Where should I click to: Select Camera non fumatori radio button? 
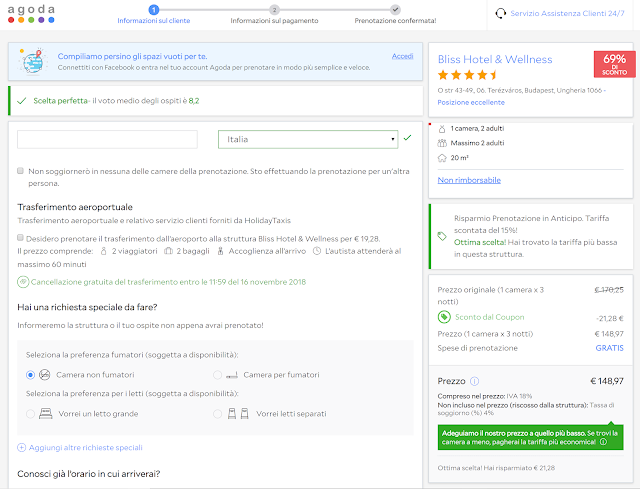point(30,375)
